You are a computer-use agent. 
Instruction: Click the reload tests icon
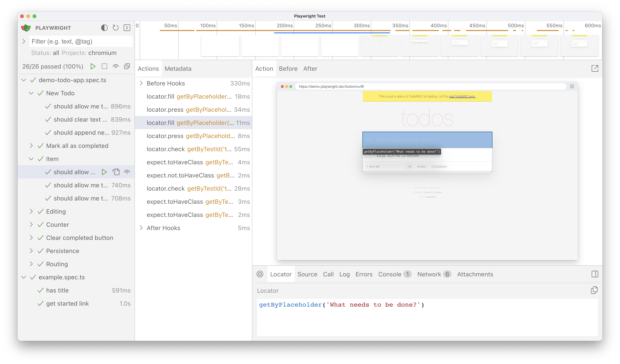[x=116, y=28]
